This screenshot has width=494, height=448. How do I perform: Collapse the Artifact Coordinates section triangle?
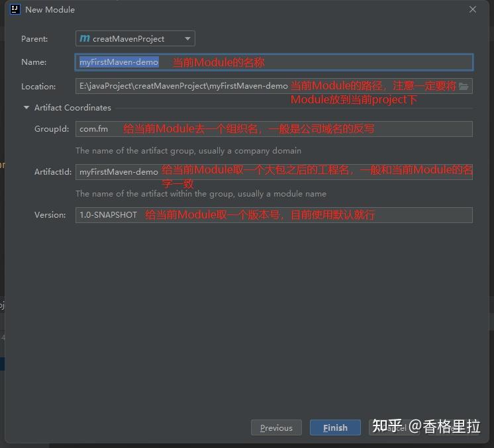[x=26, y=108]
